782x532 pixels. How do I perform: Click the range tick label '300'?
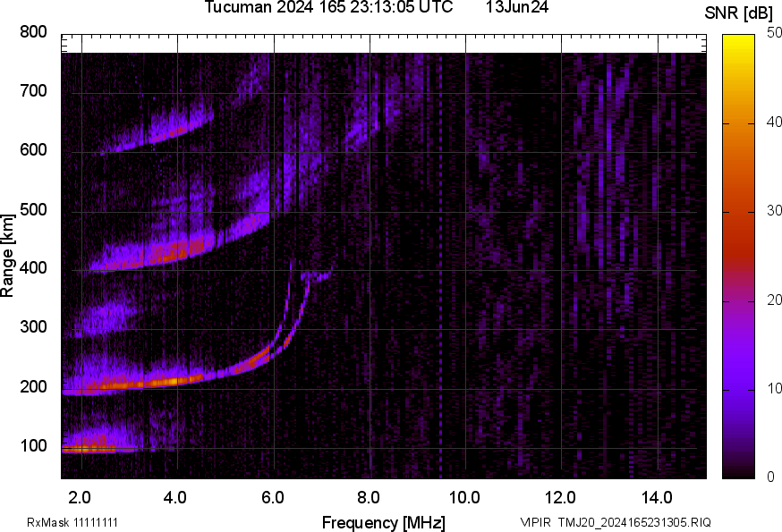pyautogui.click(x=33, y=327)
